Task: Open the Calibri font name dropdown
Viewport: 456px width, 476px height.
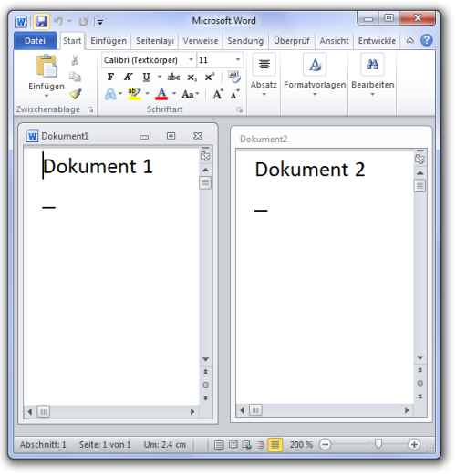Action: point(191,60)
